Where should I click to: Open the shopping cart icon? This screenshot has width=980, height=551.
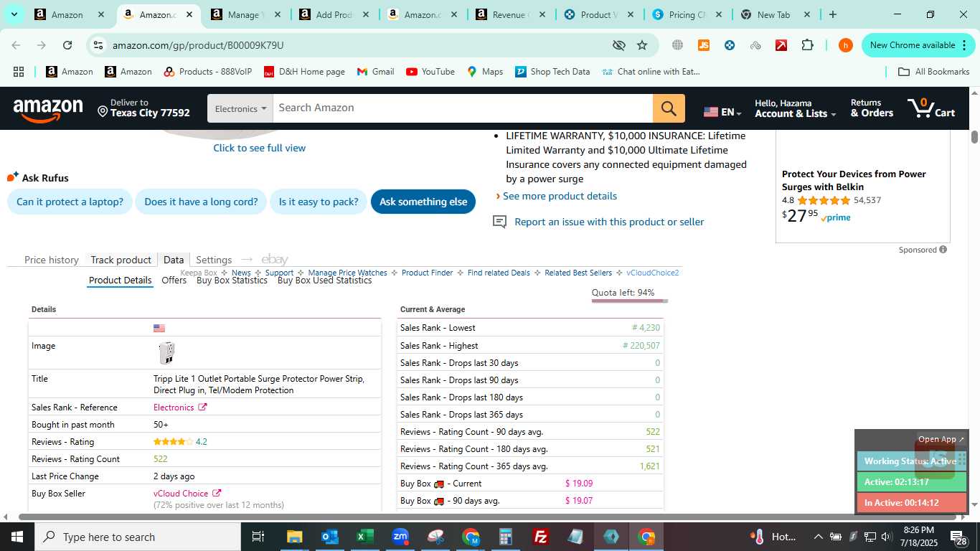tap(930, 108)
